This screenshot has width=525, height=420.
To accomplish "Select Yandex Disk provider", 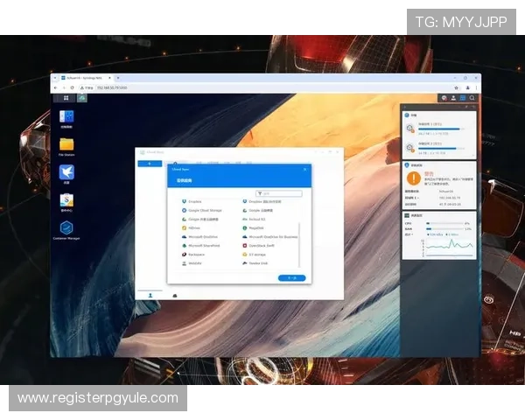I will (255, 263).
